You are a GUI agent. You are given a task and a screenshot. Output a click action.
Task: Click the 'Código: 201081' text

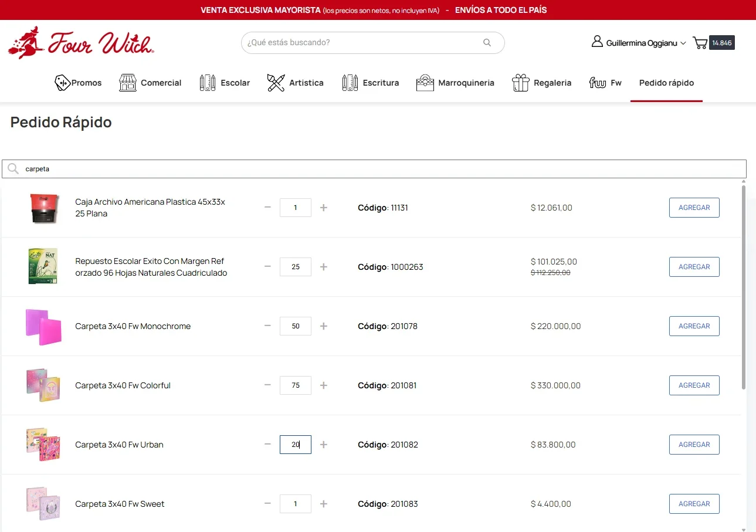coord(387,385)
